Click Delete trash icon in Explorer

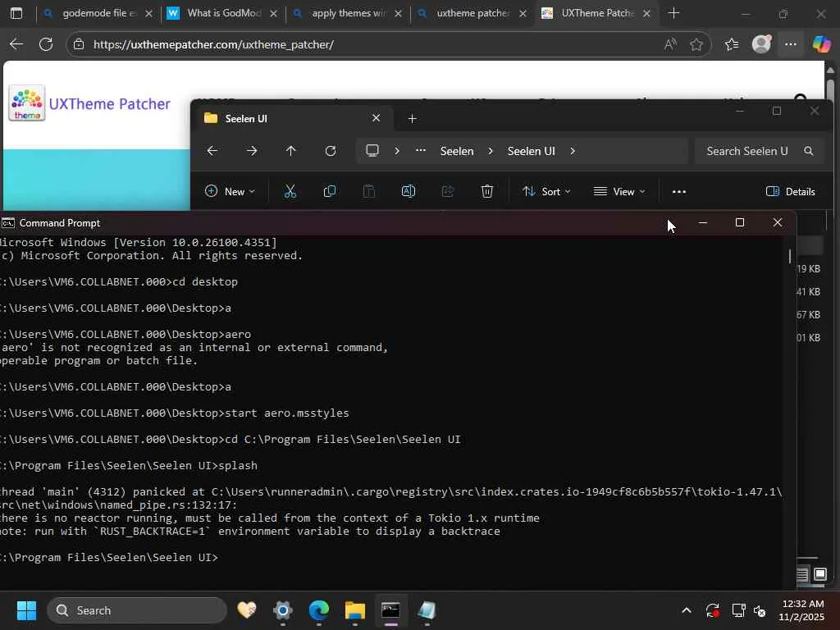tap(487, 191)
